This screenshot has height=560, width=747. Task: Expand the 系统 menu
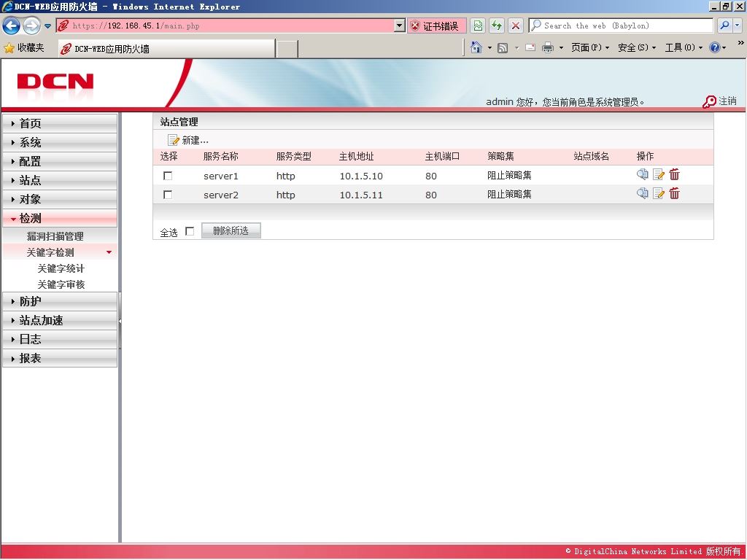click(60, 142)
